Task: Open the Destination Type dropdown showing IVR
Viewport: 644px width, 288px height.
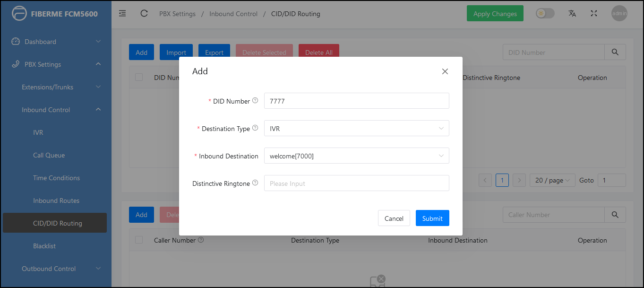Action: coord(356,128)
